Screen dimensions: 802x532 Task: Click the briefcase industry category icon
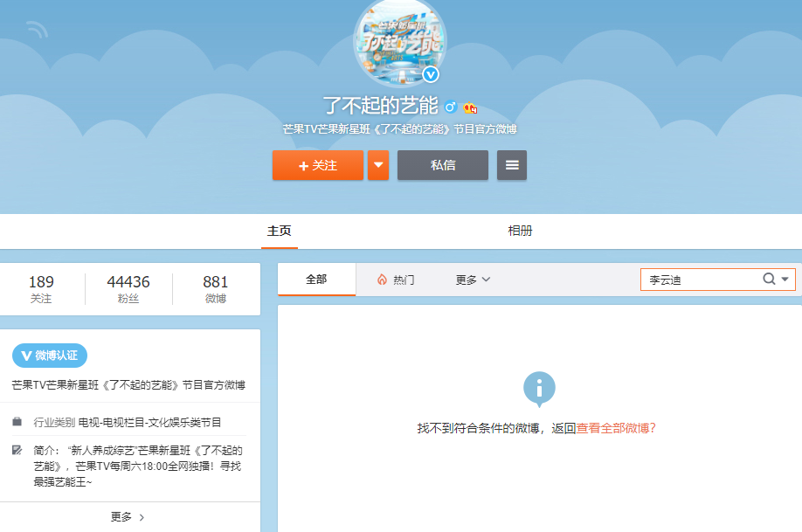coord(17,422)
